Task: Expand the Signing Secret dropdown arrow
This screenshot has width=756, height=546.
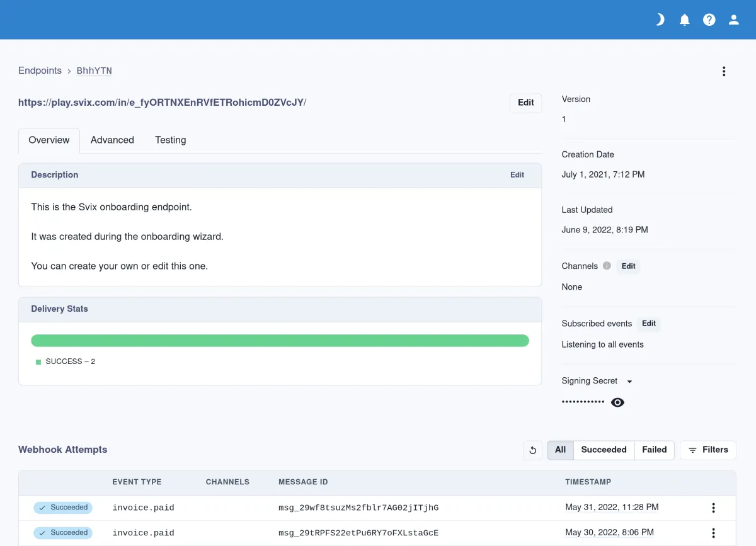Action: pos(629,381)
